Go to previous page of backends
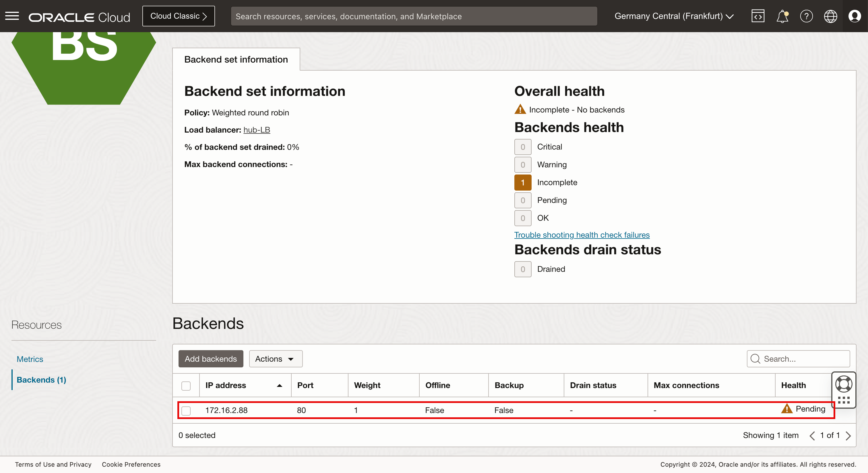This screenshot has height=473, width=868. [x=812, y=436]
